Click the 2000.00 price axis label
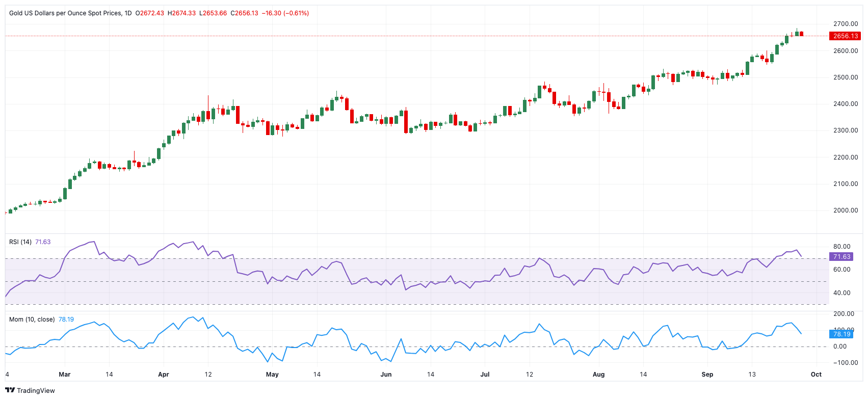868x399 pixels. click(846, 210)
